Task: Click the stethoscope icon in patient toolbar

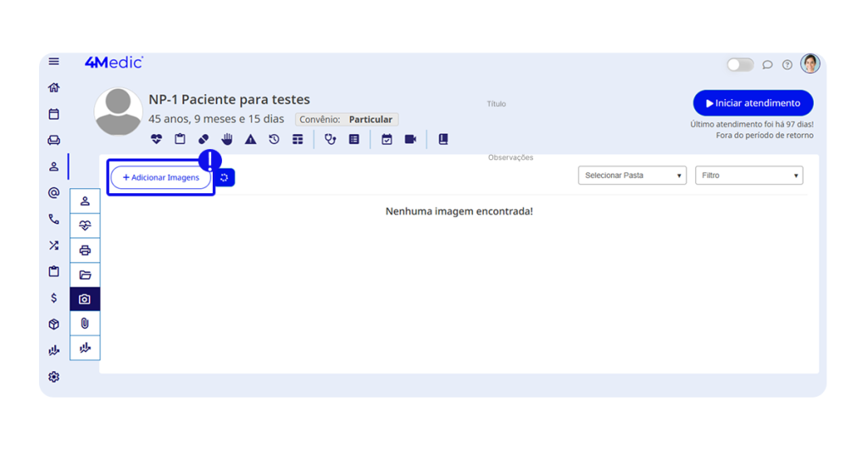Action: 331,140
